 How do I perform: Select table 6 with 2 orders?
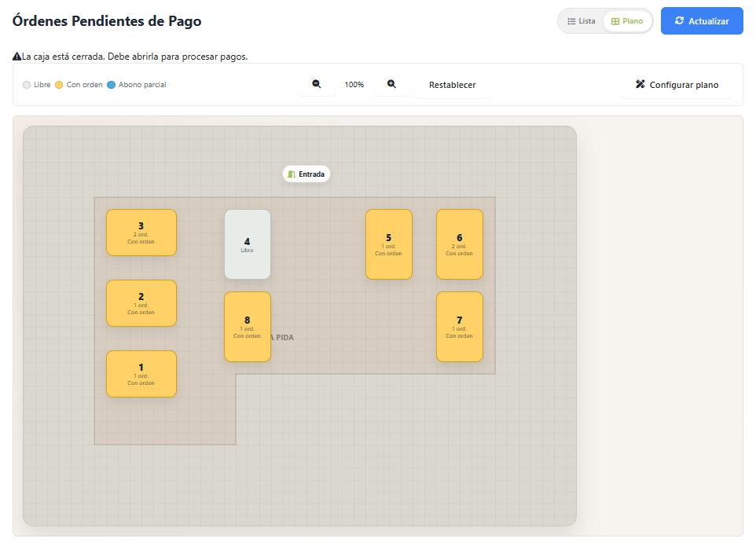(460, 244)
